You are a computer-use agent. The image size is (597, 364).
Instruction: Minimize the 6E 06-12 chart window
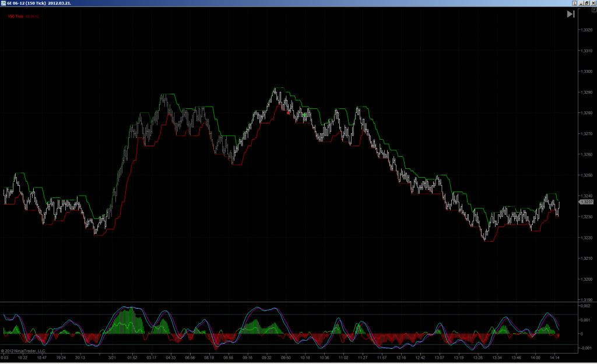(581, 3)
